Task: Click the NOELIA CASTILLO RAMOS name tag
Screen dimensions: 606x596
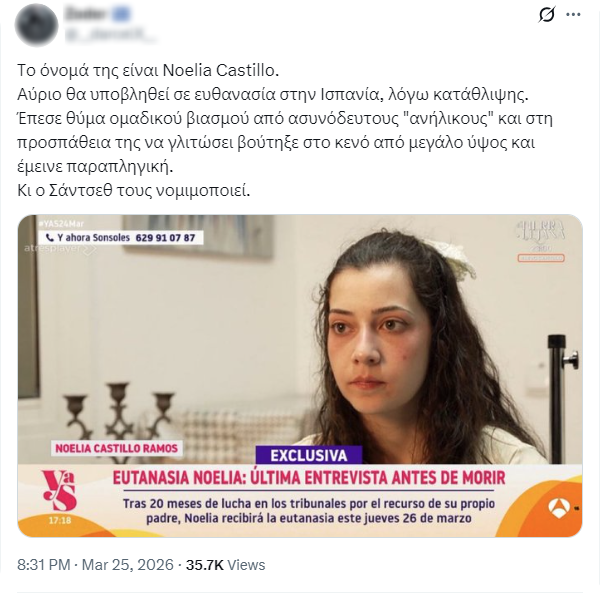Action: coord(116,448)
